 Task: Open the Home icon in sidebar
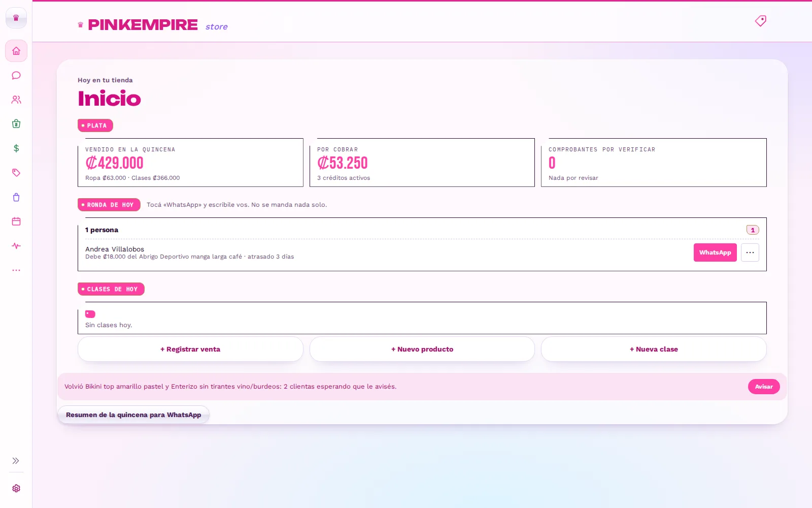coord(16,51)
